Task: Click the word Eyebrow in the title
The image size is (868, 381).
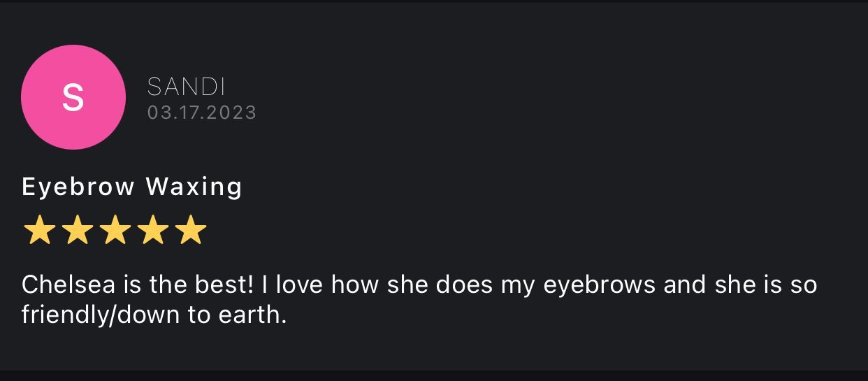Action: pyautogui.click(x=78, y=187)
